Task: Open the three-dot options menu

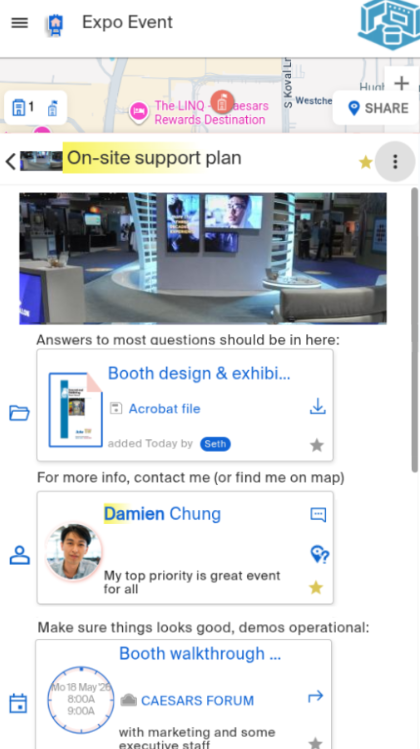Action: click(x=395, y=162)
